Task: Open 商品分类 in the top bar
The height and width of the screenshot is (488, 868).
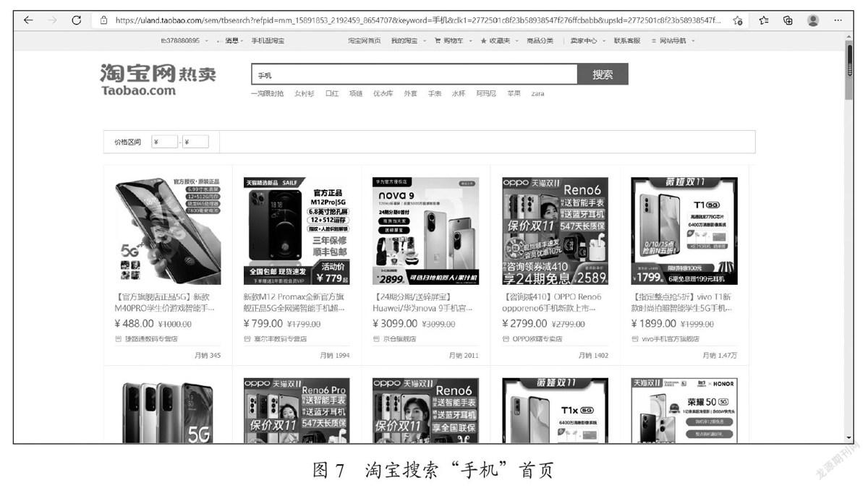Action: point(540,40)
